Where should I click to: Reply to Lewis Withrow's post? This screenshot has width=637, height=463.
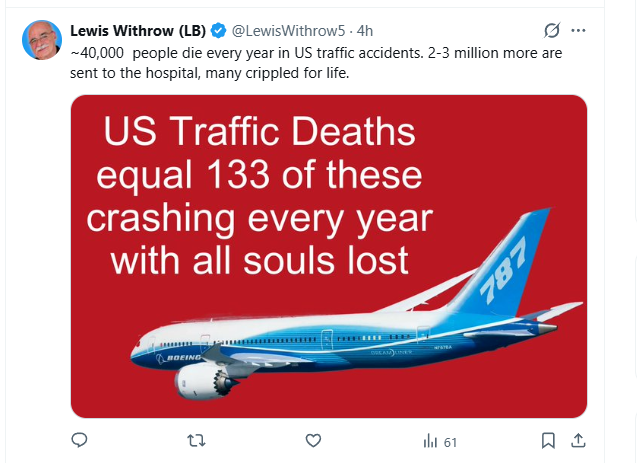click(x=80, y=440)
